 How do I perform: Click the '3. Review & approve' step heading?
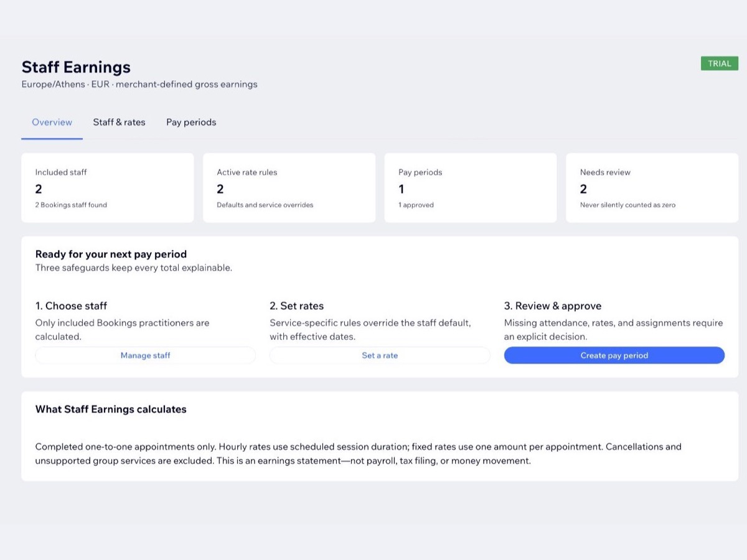point(553,306)
